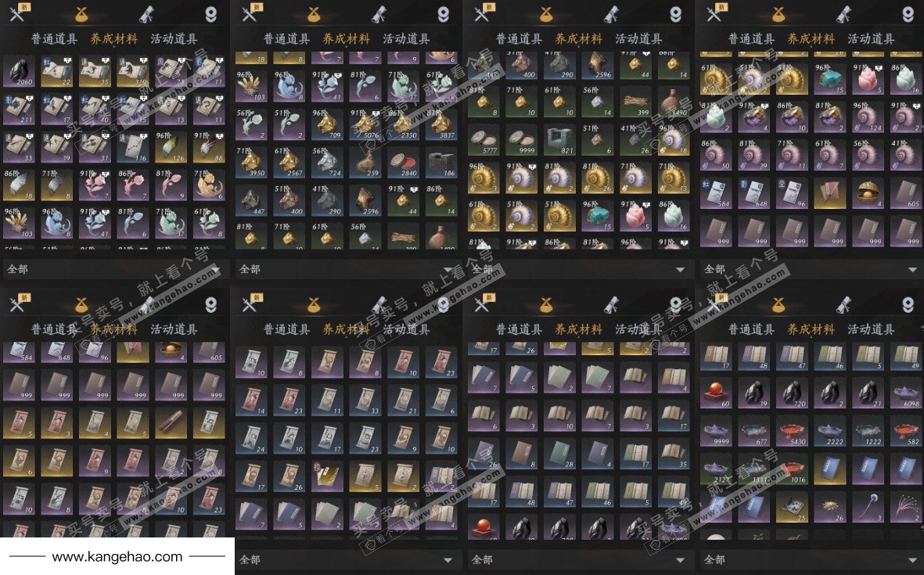
Task: Select the 91阶 feather with count 88
Action: pos(209,147)
